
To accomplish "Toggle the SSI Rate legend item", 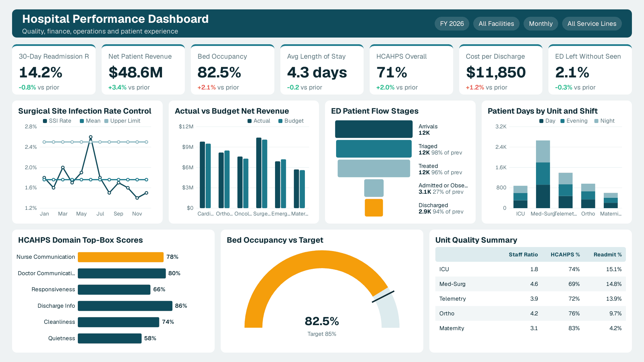I will [x=57, y=121].
